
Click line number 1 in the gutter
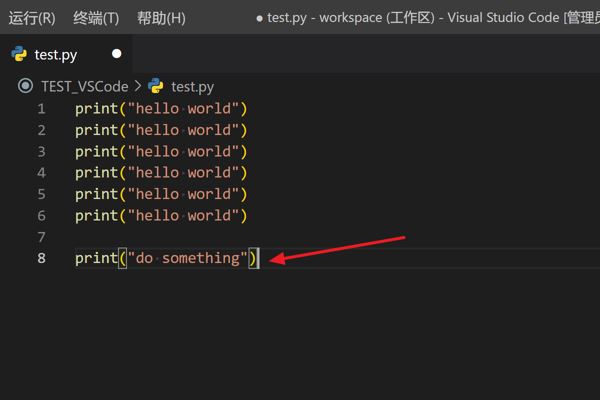[x=41, y=108]
